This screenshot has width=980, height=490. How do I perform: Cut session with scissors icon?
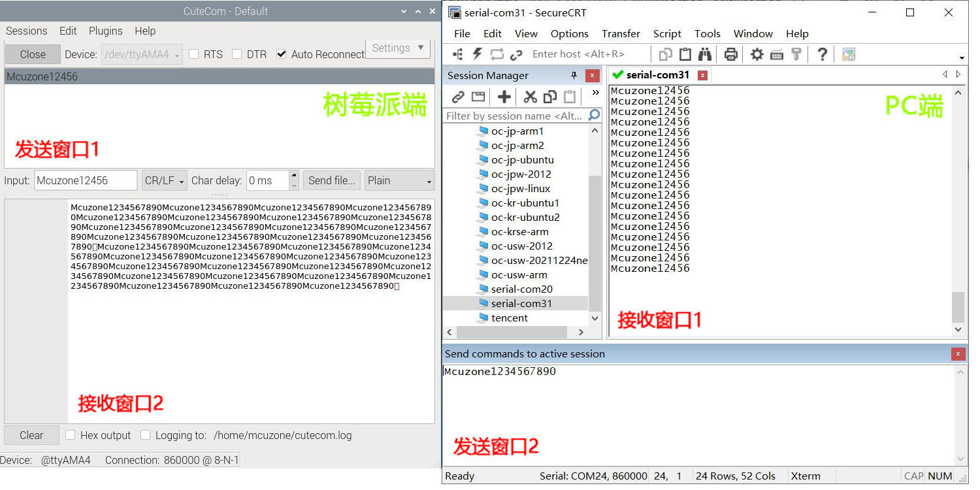(x=531, y=97)
